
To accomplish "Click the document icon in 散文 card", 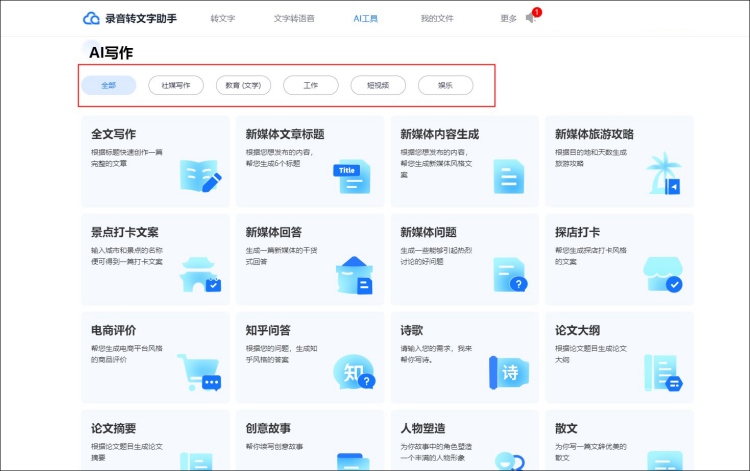I will (664, 461).
